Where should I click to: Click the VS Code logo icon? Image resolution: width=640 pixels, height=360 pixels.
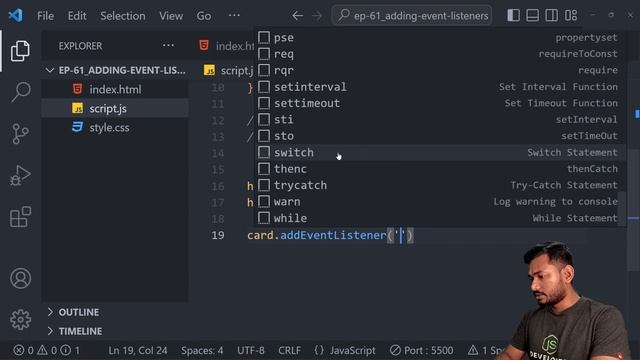16,16
